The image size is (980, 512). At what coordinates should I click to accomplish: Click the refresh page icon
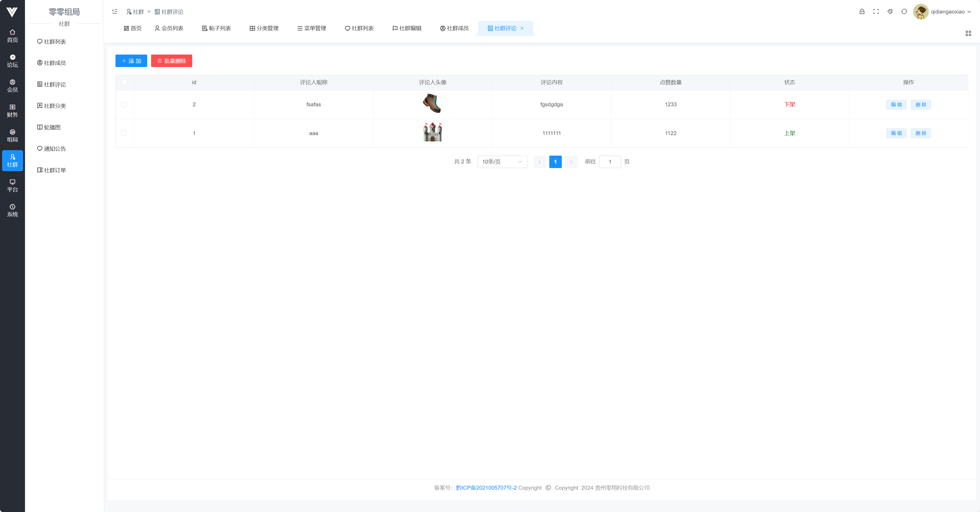pyautogui.click(x=904, y=12)
